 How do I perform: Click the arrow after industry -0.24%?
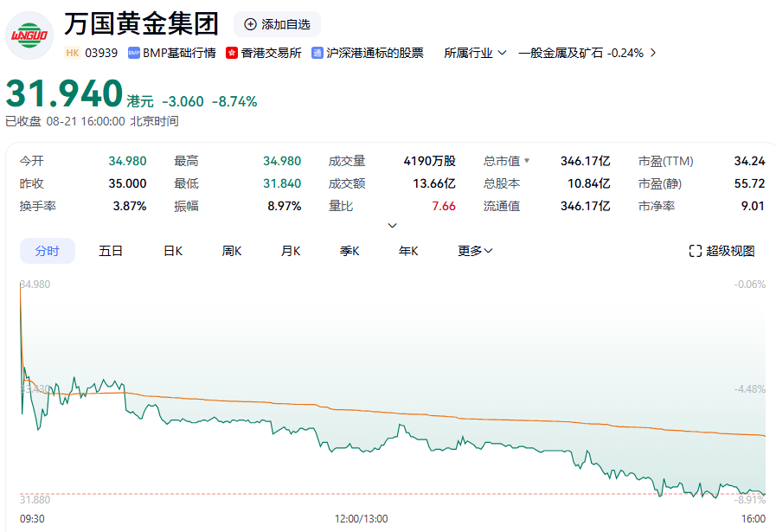tap(653, 53)
